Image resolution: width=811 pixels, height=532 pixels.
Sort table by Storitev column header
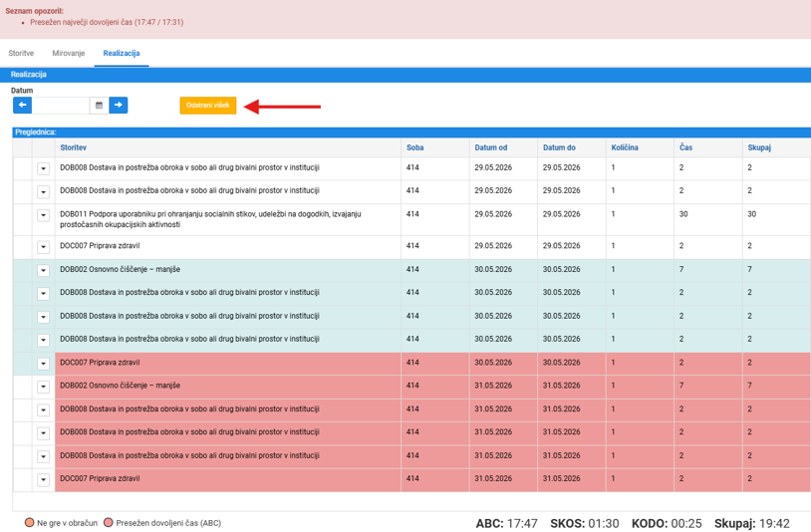click(73, 147)
